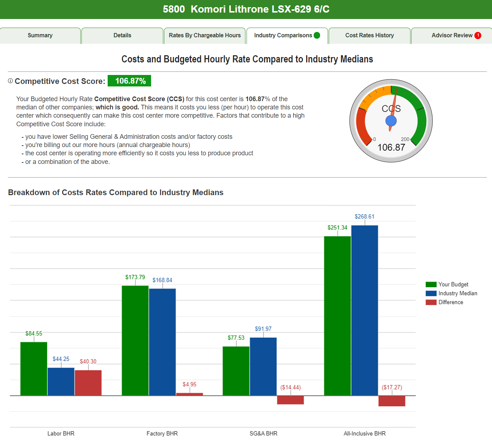Click the info icon beside Competitive Cost Score

tap(10, 81)
